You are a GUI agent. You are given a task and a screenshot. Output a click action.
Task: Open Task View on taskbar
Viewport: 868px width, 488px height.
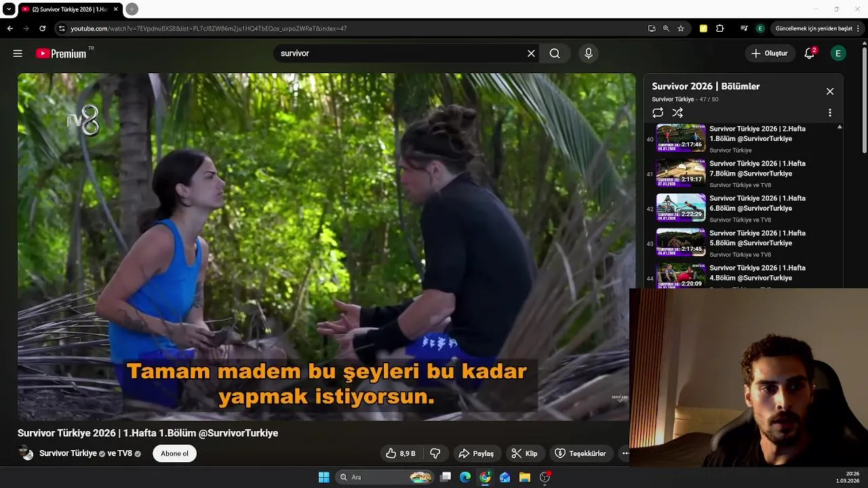[446, 477]
